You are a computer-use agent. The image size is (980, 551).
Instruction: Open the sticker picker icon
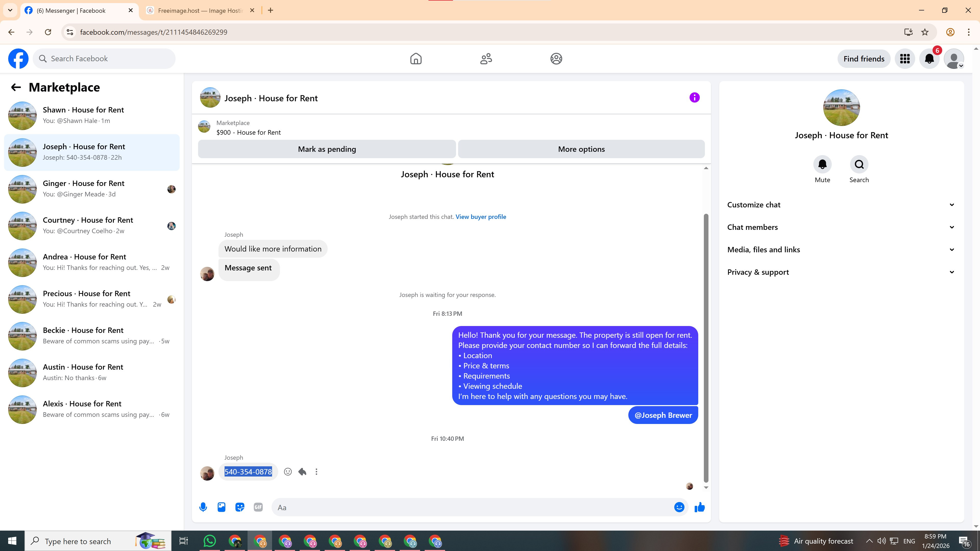click(x=240, y=507)
